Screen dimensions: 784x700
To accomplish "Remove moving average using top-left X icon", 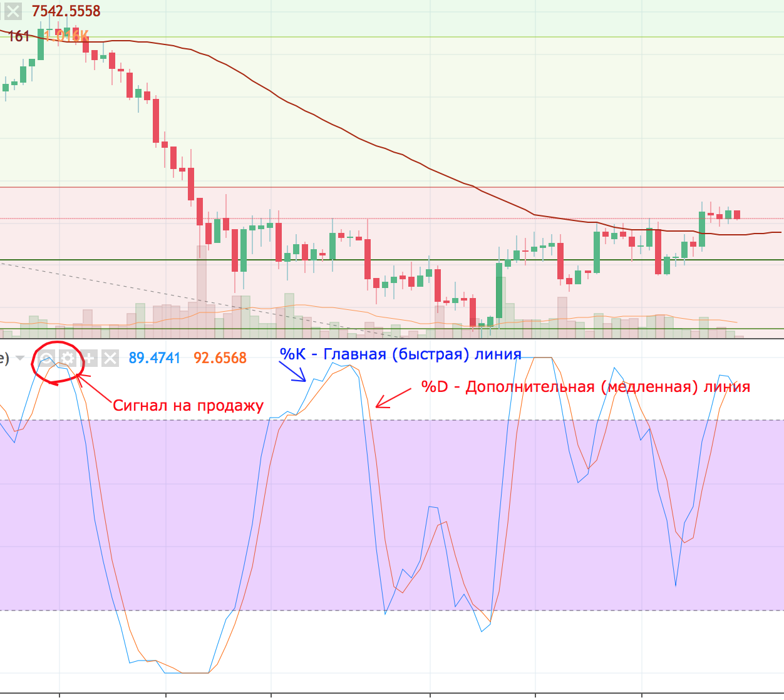I will pyautogui.click(x=13, y=11).
